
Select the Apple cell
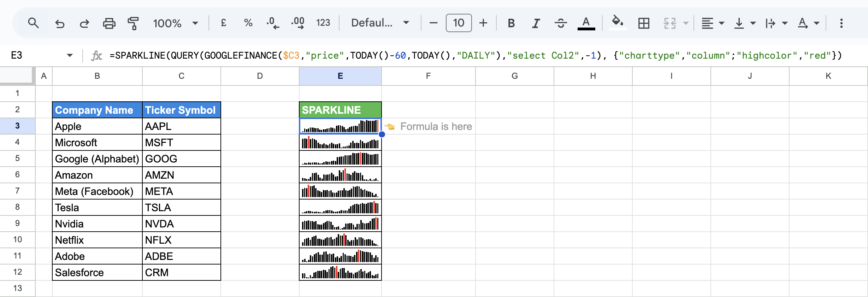[97, 126]
